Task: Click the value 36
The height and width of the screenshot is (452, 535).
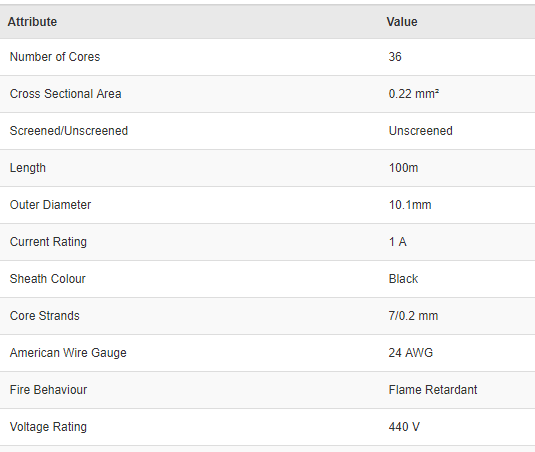Action: coord(395,57)
